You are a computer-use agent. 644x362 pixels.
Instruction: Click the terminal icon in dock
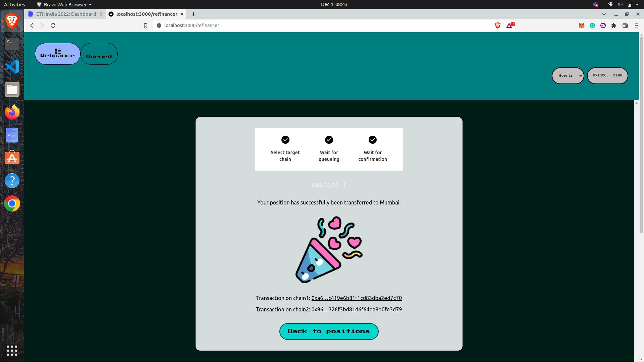(12, 43)
